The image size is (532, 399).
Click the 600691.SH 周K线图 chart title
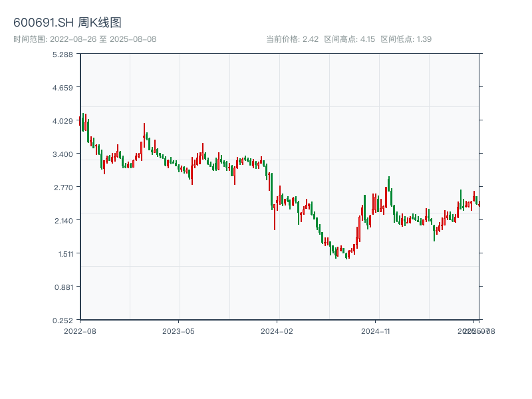pos(67,23)
